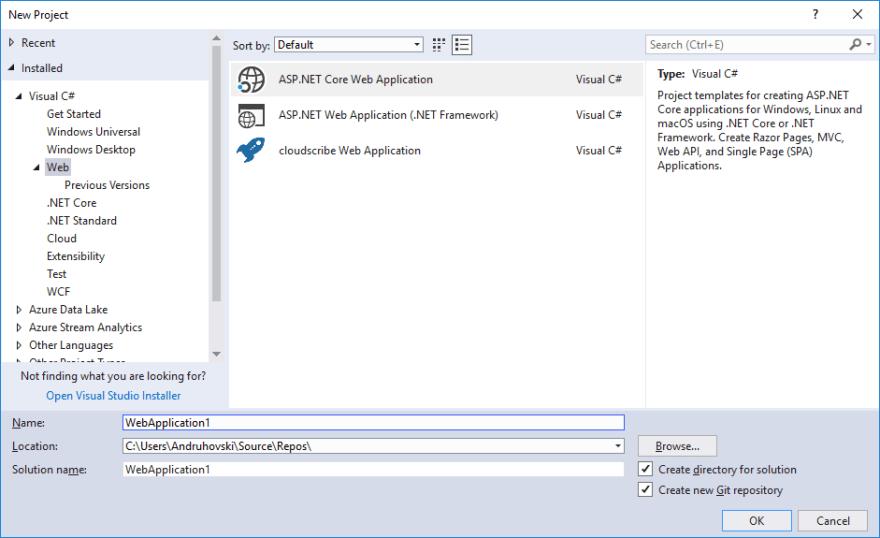Select the Web category
Image resolution: width=880 pixels, height=538 pixels.
point(58,167)
